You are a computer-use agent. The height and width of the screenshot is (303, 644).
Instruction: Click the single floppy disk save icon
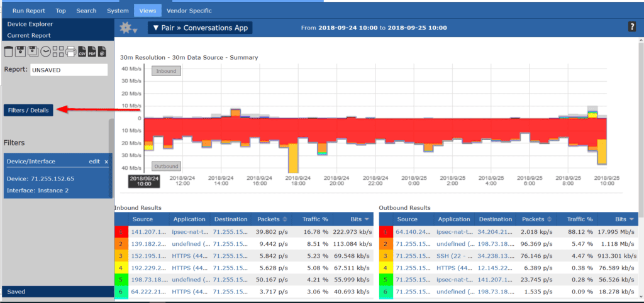coord(21,52)
